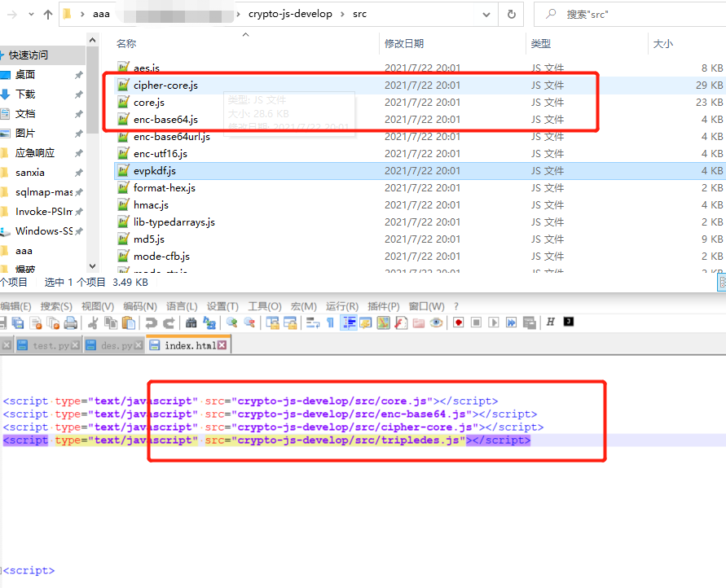
Task: Click the Refresh button in Explorer address bar
Action: 511,14
